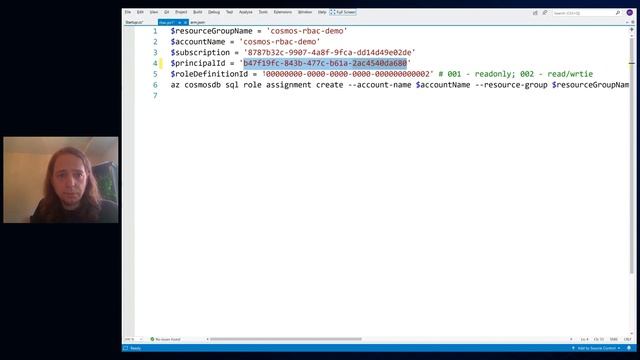The width and height of the screenshot is (640, 360).
Task: Click the 'cosmos-rbac-demo' string on line 2
Action: click(280, 42)
